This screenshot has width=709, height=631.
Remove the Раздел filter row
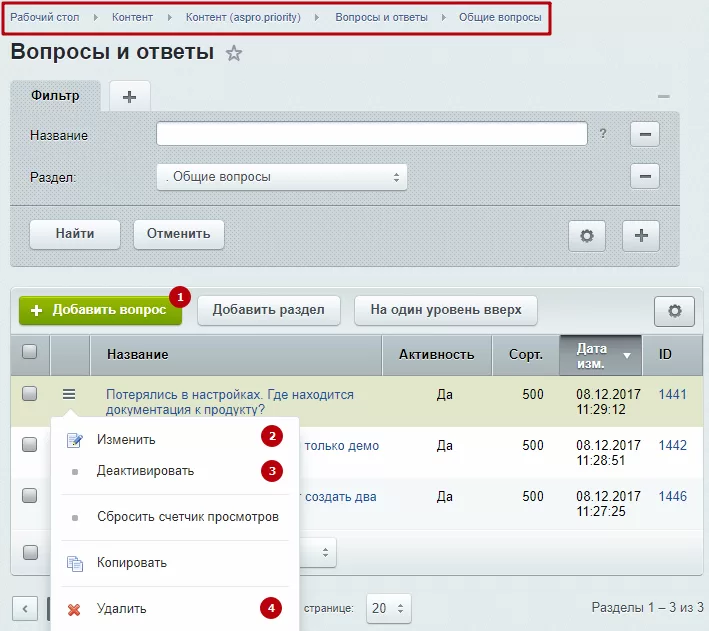pyautogui.click(x=645, y=176)
